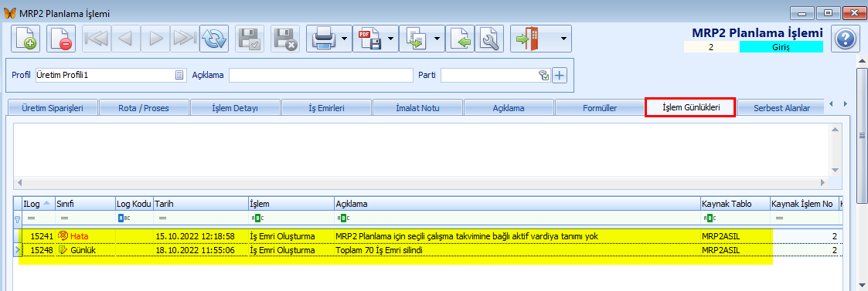Click the Kaynak İşlem No column header
Screen dimensions: 868x291
click(805, 204)
